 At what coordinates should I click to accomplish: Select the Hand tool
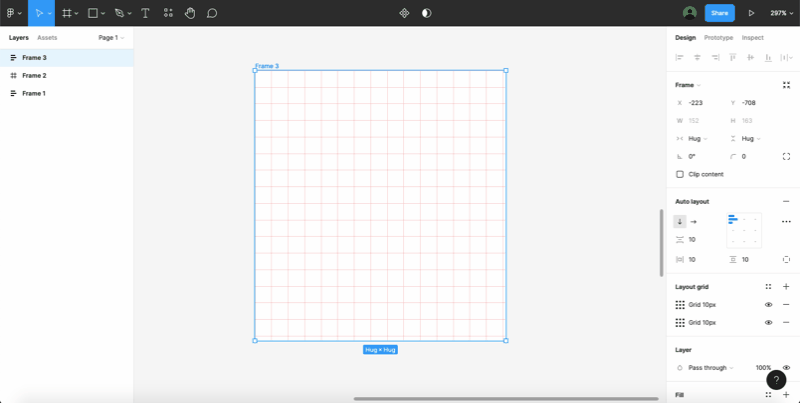click(x=189, y=13)
